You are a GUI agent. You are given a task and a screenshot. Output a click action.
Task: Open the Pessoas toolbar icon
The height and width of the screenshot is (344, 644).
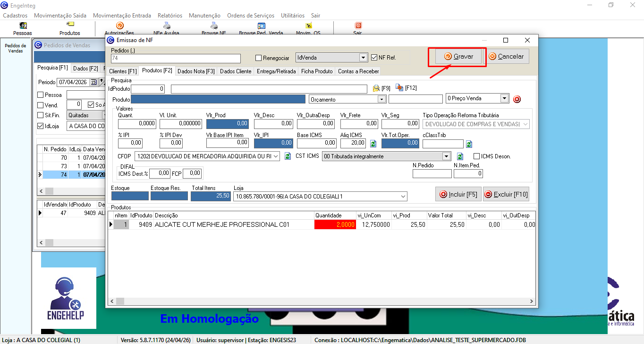tap(23, 28)
